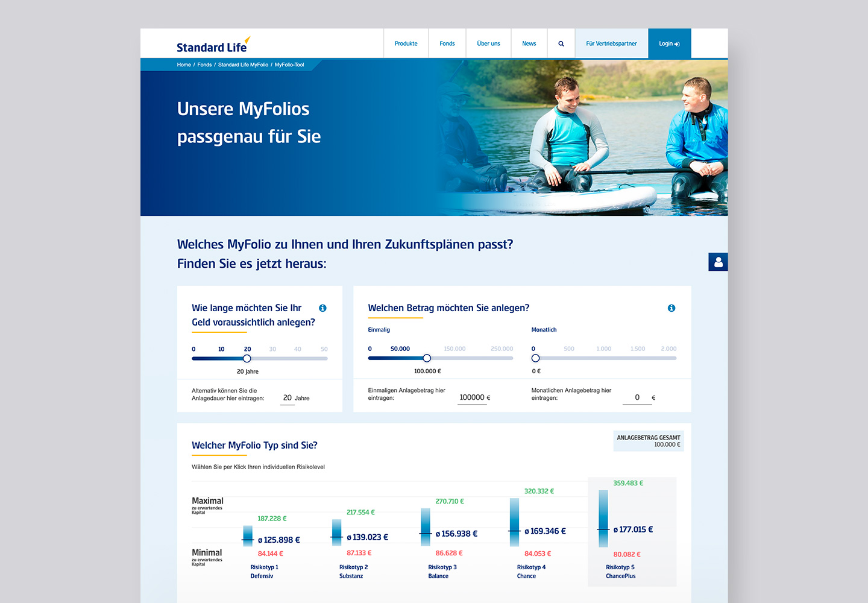868x603 pixels.
Task: Click the 10 mark on duration slider
Action: click(x=221, y=349)
